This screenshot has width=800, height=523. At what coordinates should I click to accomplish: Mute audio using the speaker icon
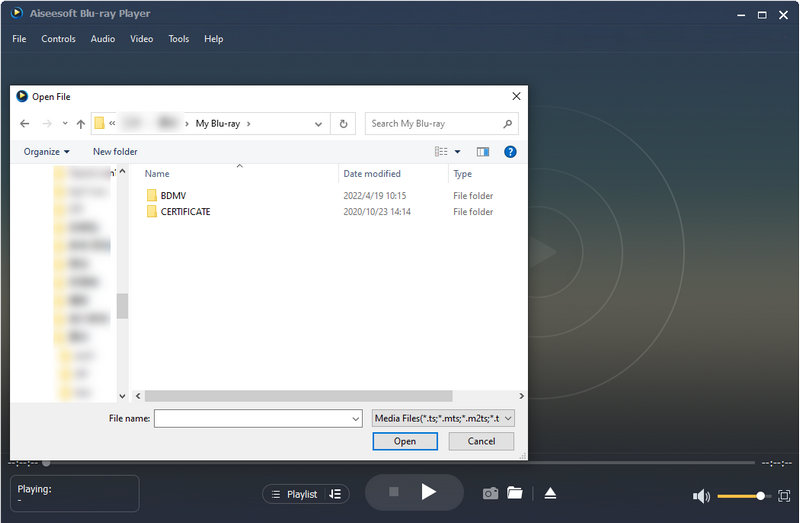click(701, 496)
